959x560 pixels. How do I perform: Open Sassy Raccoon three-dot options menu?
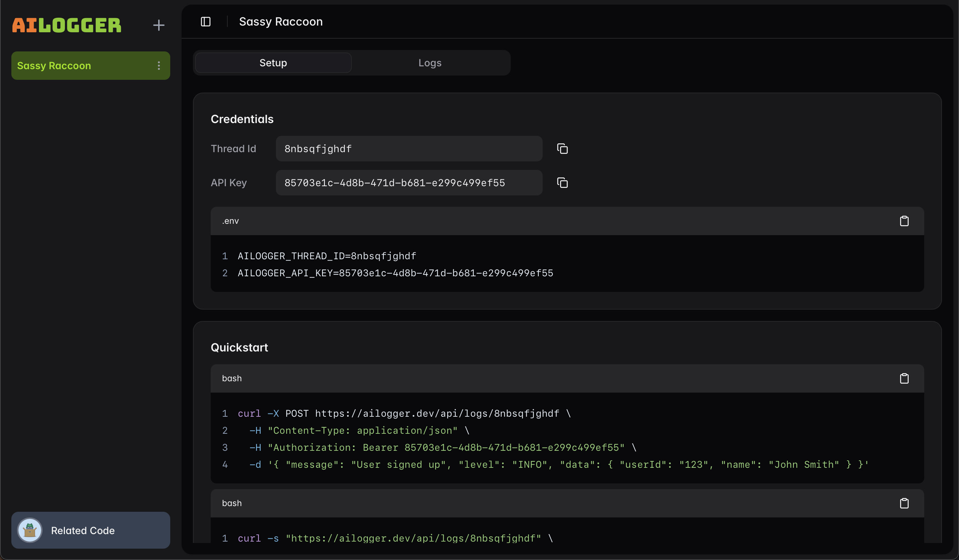159,66
